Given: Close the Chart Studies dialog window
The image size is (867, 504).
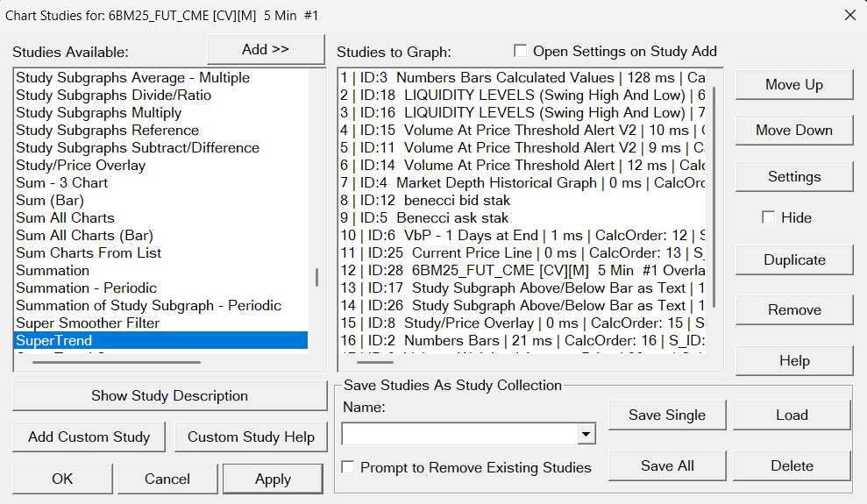Looking at the screenshot, I should click(x=849, y=15).
